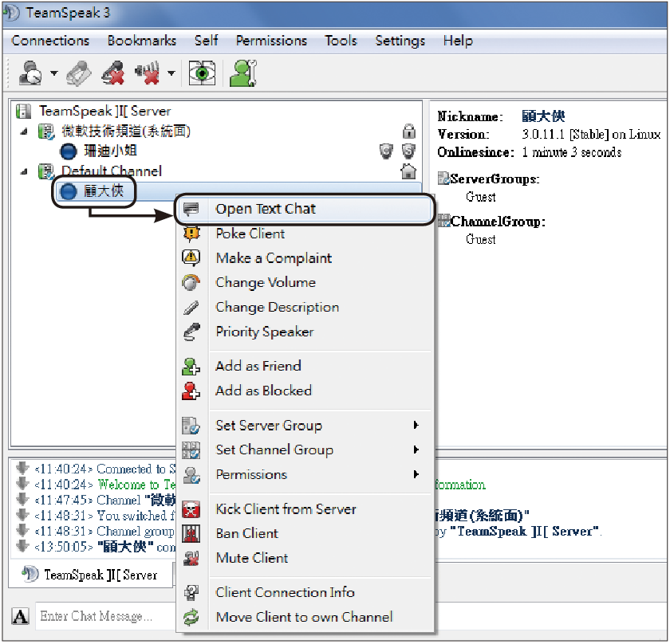Select Change Volume menu entry

point(305,282)
